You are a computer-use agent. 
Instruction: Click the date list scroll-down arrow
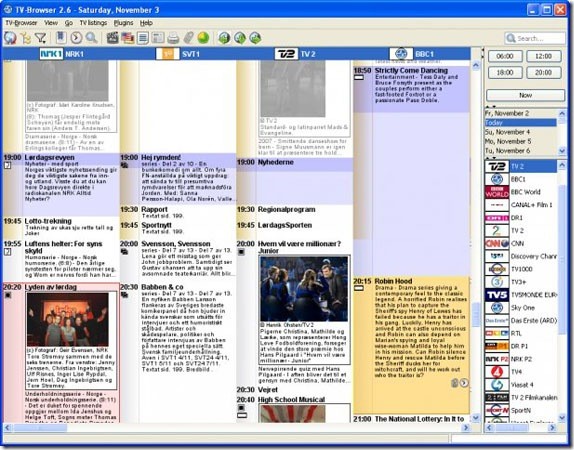pos(562,150)
